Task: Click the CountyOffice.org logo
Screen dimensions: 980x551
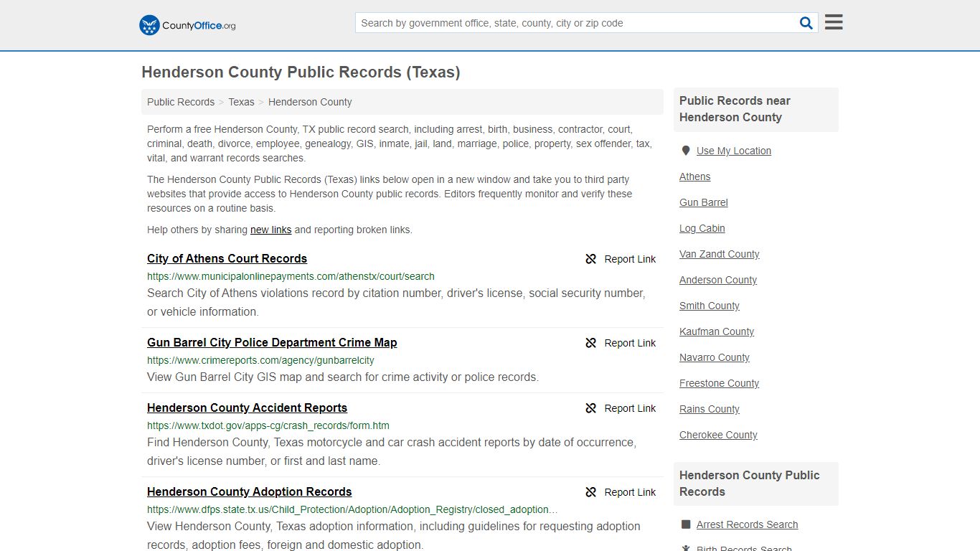Action: point(186,25)
